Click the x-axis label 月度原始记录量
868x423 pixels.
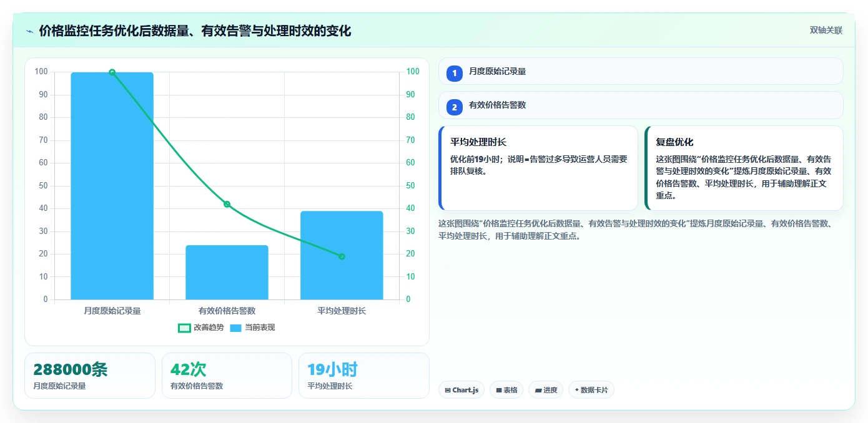[112, 311]
